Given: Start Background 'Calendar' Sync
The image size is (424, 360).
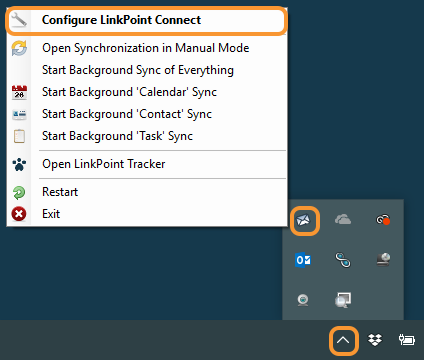Looking at the screenshot, I should [147, 92].
